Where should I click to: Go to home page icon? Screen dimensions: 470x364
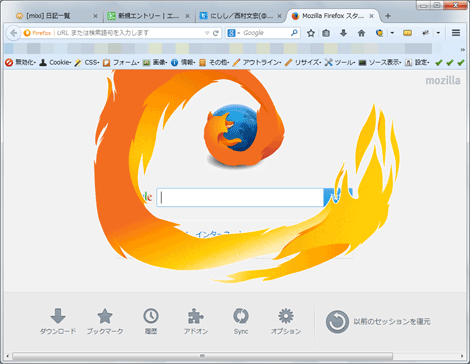361,33
